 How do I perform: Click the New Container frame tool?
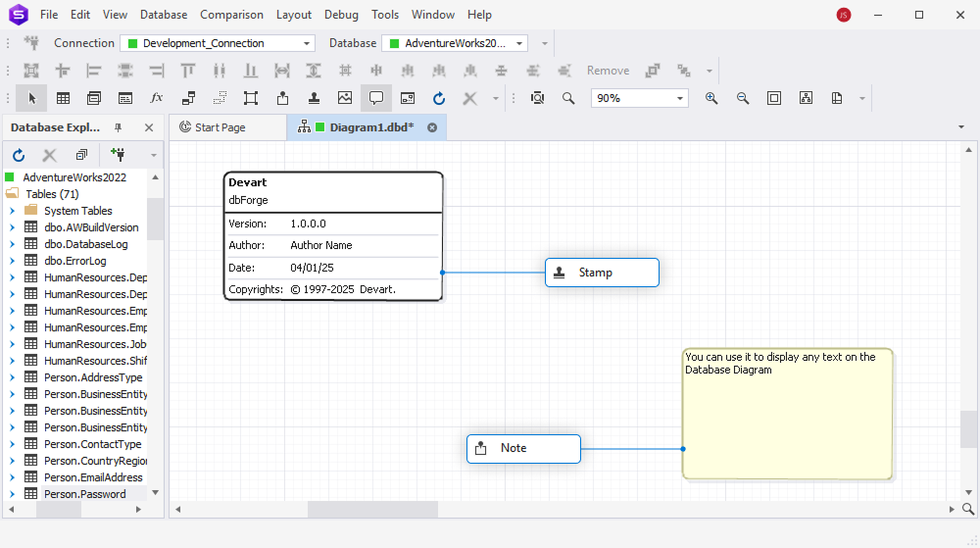pyautogui.click(x=251, y=98)
